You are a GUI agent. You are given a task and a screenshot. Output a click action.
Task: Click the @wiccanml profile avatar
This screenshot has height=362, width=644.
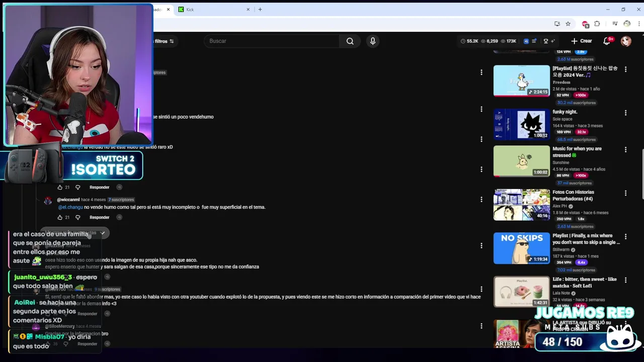[x=48, y=201]
